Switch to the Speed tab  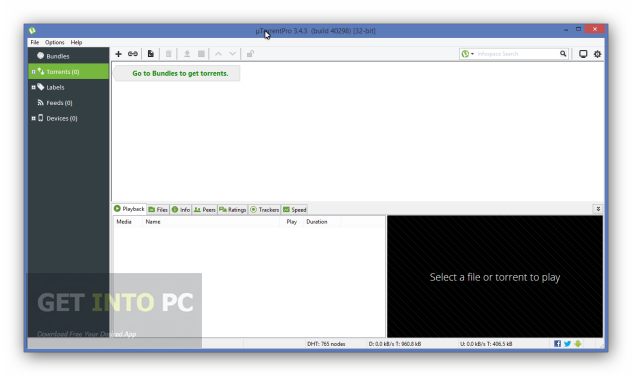point(295,210)
